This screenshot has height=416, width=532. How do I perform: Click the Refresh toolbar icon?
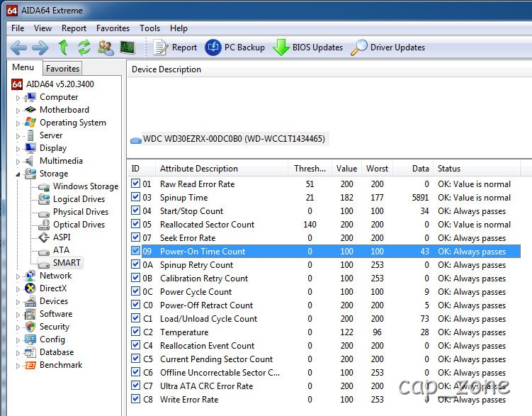pyautogui.click(x=84, y=47)
